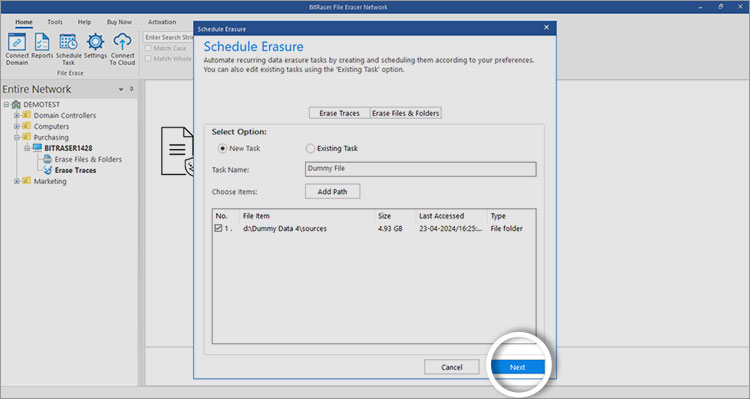Click the Erase Files & Folders tree icon

click(x=48, y=159)
